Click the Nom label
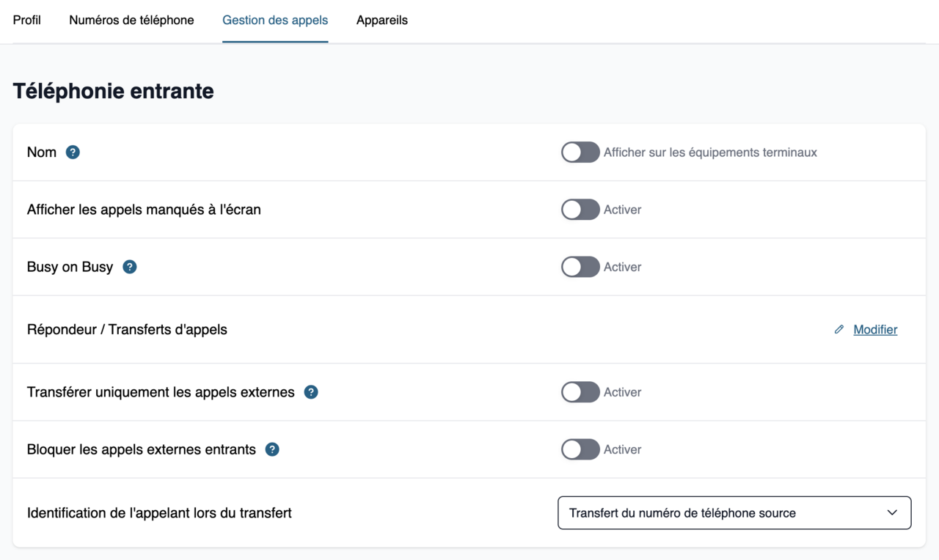The width and height of the screenshot is (939, 560). [42, 152]
